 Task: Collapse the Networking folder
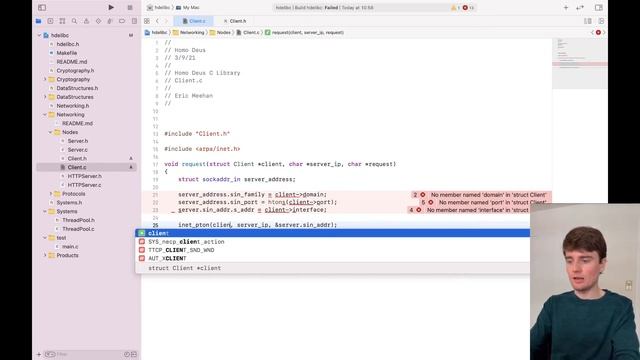(45, 115)
